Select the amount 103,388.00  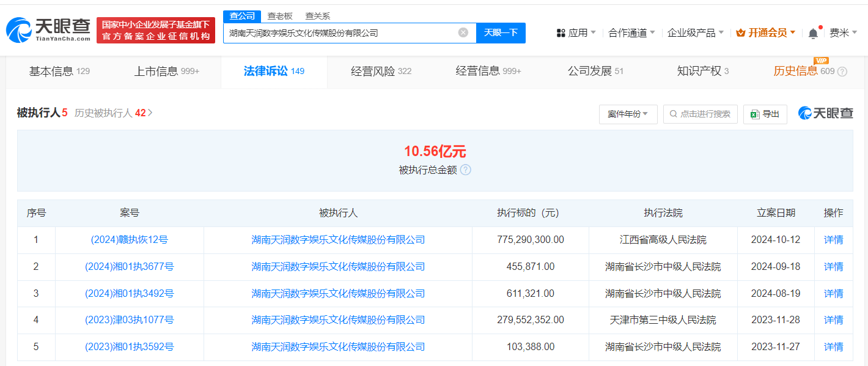click(531, 347)
